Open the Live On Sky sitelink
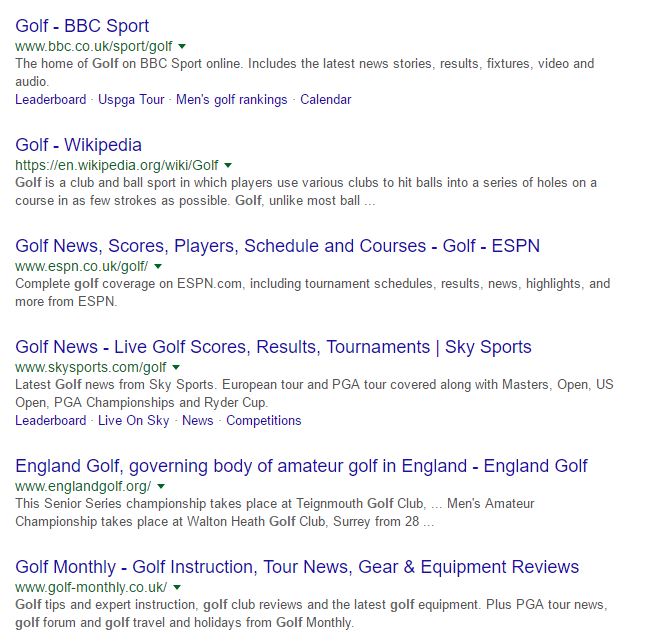 (x=134, y=420)
